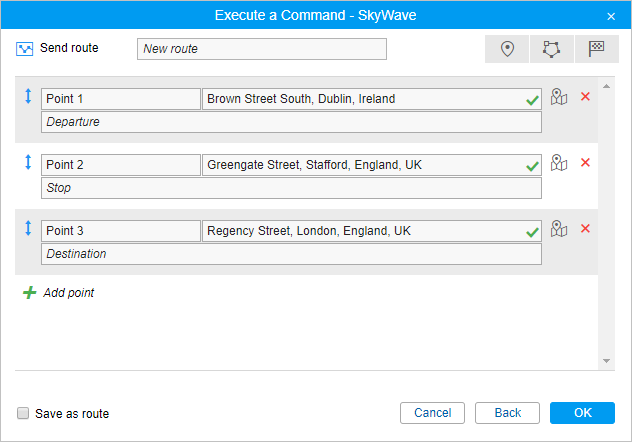Screen dimensions: 632x442
Task: Remove Point 2 from the route
Action: pos(586,163)
